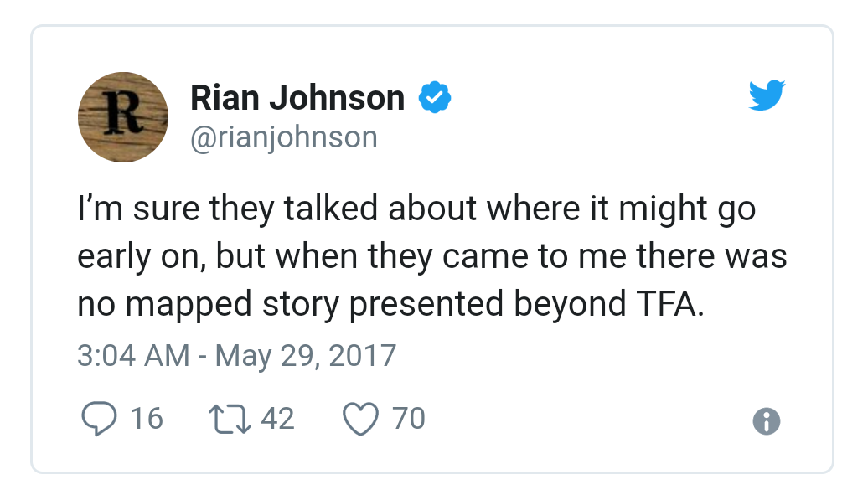This screenshot has height=500, width=868.
Task: Click the May 29, 2017 date
Action: (x=306, y=356)
